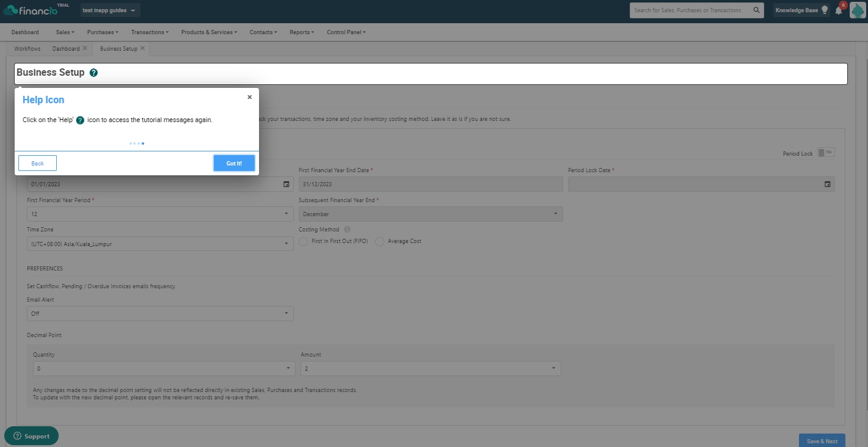Open the Time Zone dropdown
This screenshot has width=868, height=447.
coord(160,244)
